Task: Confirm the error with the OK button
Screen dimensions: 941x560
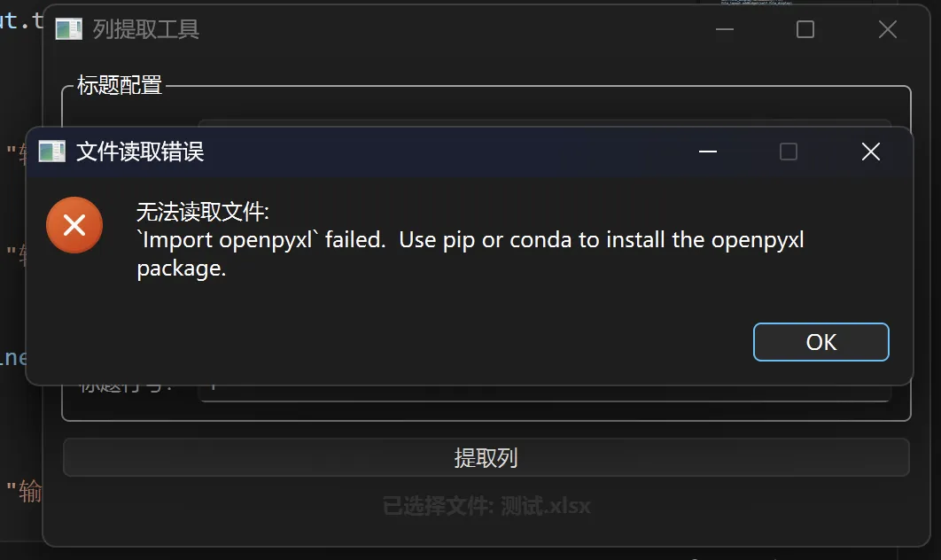Action: coord(821,342)
